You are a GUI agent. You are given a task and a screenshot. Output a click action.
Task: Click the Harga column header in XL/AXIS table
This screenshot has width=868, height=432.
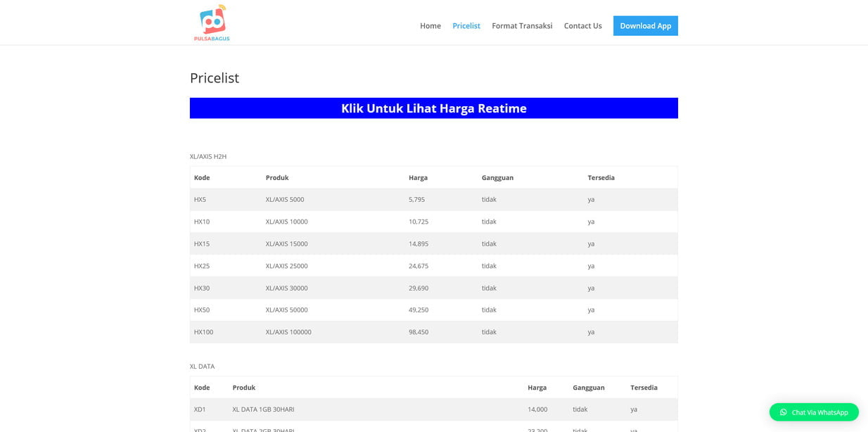(x=418, y=178)
